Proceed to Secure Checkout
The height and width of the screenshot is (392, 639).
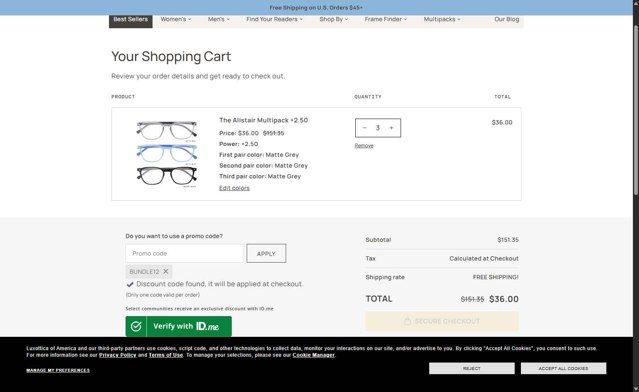(x=442, y=321)
